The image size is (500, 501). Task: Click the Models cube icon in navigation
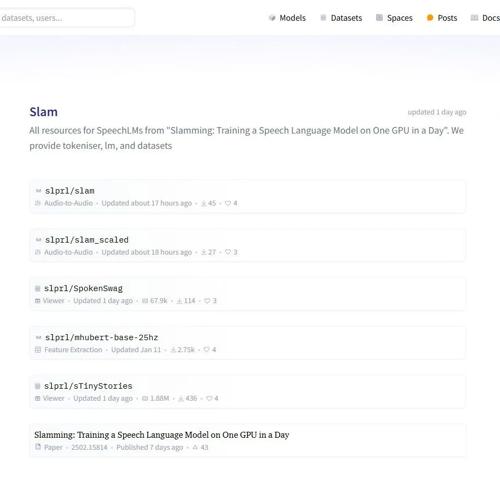272,18
